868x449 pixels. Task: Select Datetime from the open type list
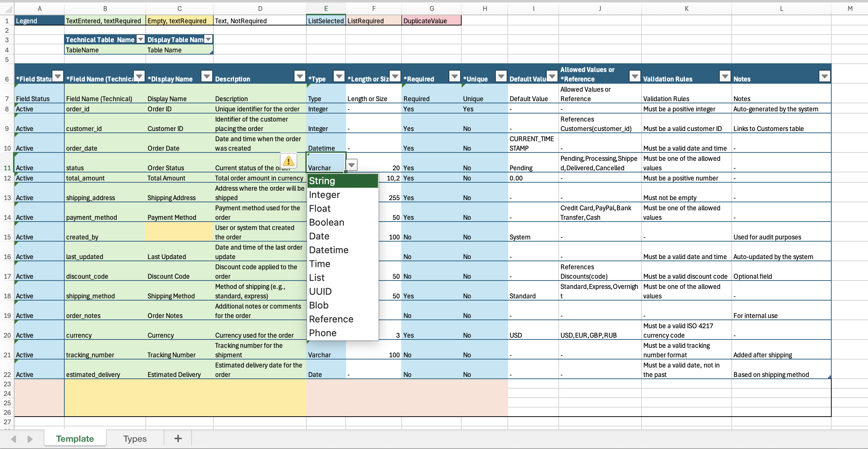coord(329,250)
